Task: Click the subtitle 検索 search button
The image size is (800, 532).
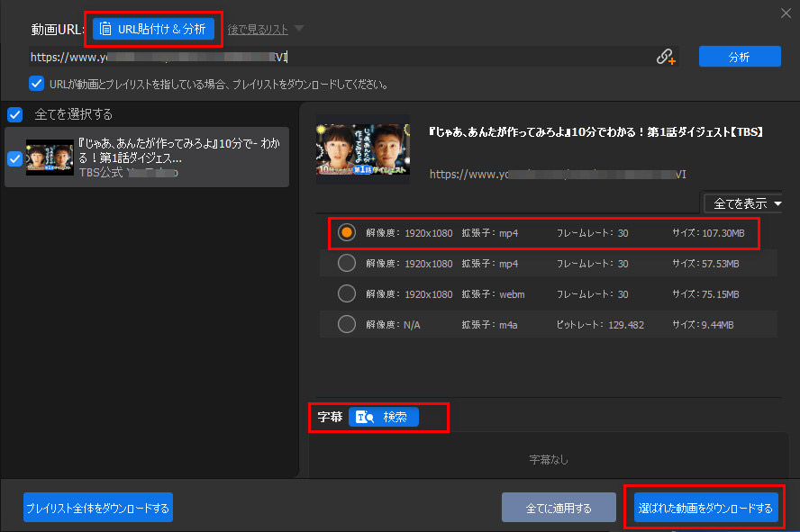Action: 384,418
